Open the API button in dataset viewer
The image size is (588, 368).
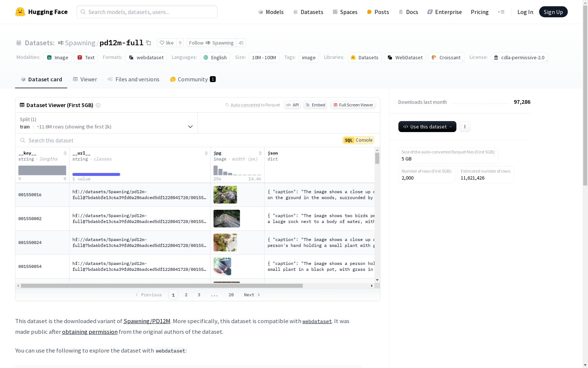click(293, 105)
